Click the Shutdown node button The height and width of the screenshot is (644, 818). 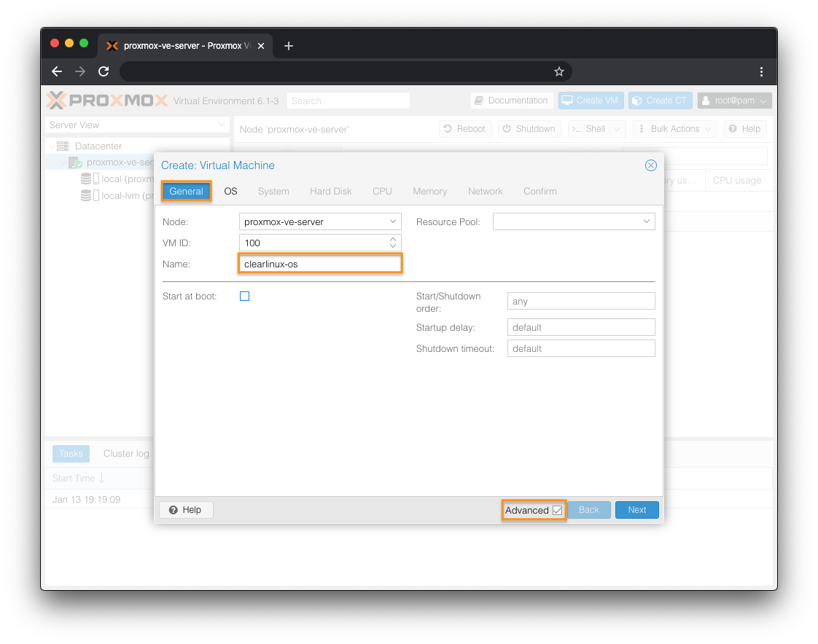click(x=529, y=129)
